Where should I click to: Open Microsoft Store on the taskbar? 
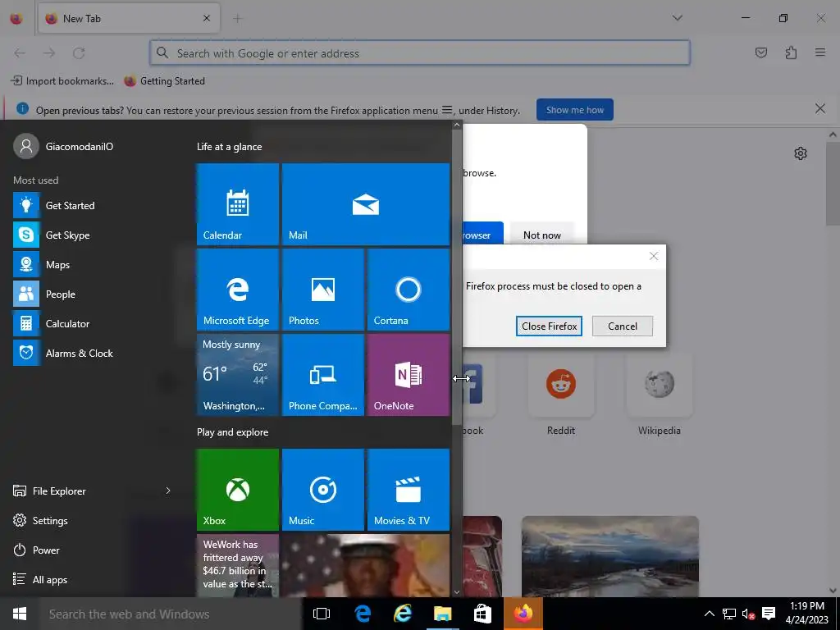coord(482,614)
